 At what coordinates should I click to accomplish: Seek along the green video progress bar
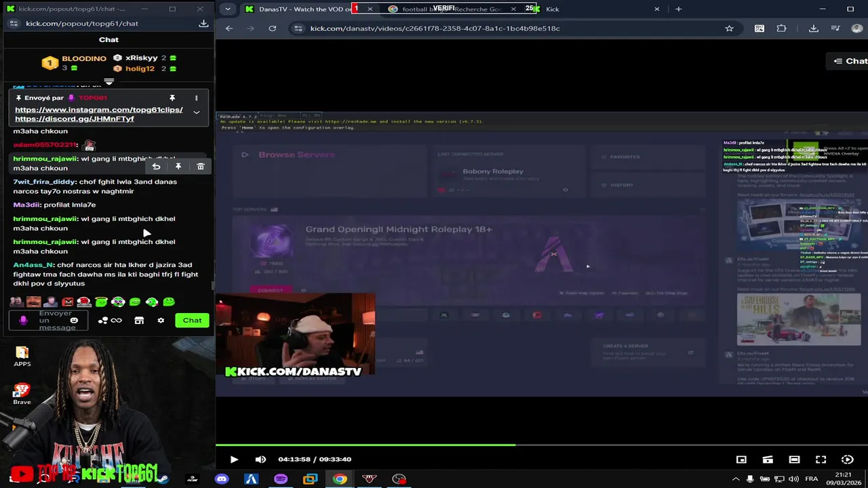541,445
